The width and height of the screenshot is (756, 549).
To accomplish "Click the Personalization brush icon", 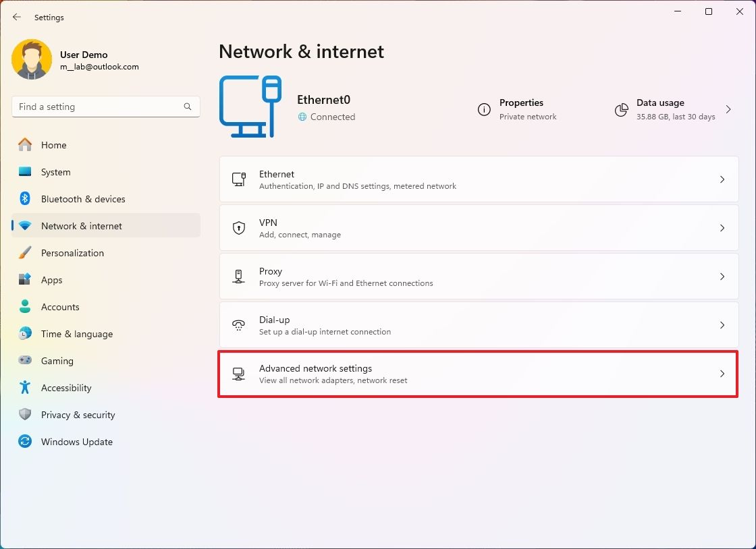I will point(25,253).
